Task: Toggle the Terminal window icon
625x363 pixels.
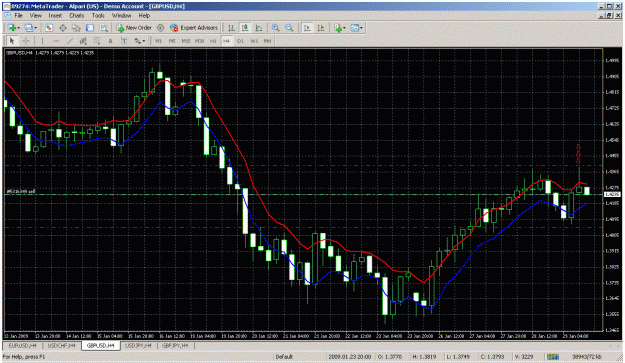Action: point(90,27)
